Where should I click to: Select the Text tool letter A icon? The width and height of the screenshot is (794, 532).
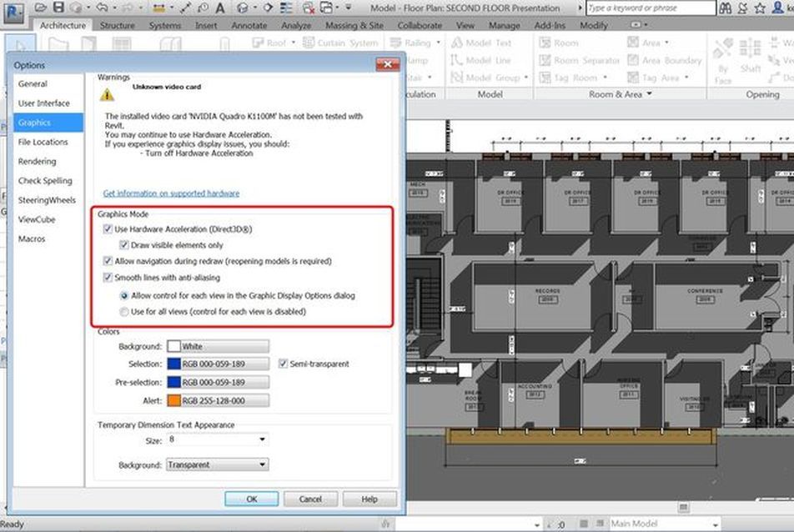coord(220,8)
